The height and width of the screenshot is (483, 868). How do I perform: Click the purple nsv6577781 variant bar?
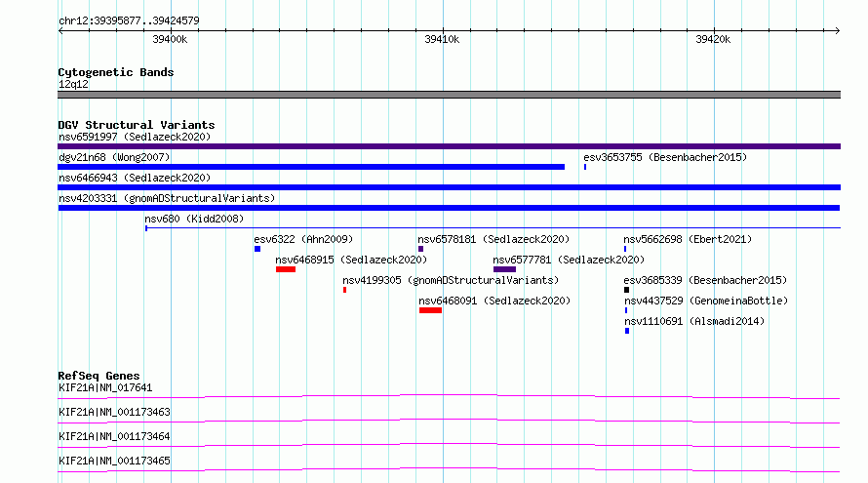[x=504, y=269]
